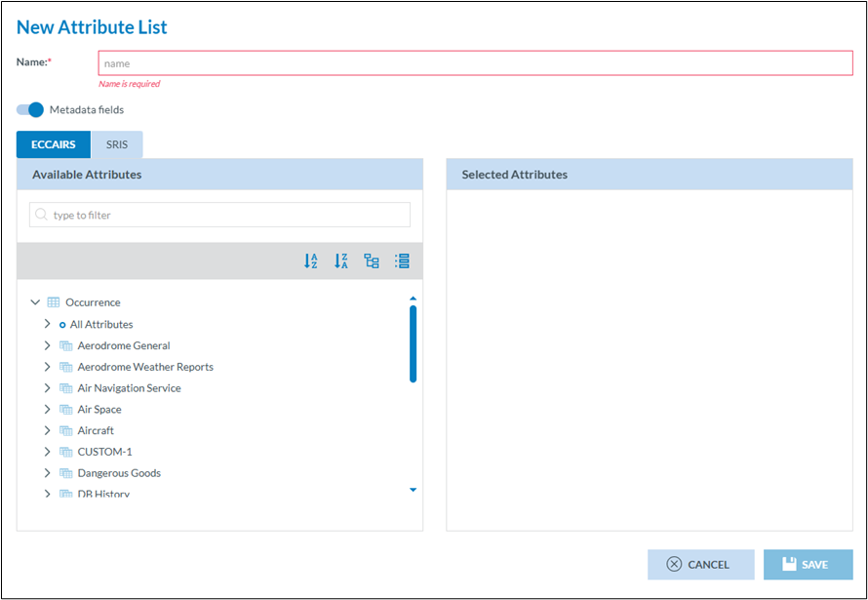Click the tree view icon
The width and height of the screenshot is (868, 600).
point(372,261)
